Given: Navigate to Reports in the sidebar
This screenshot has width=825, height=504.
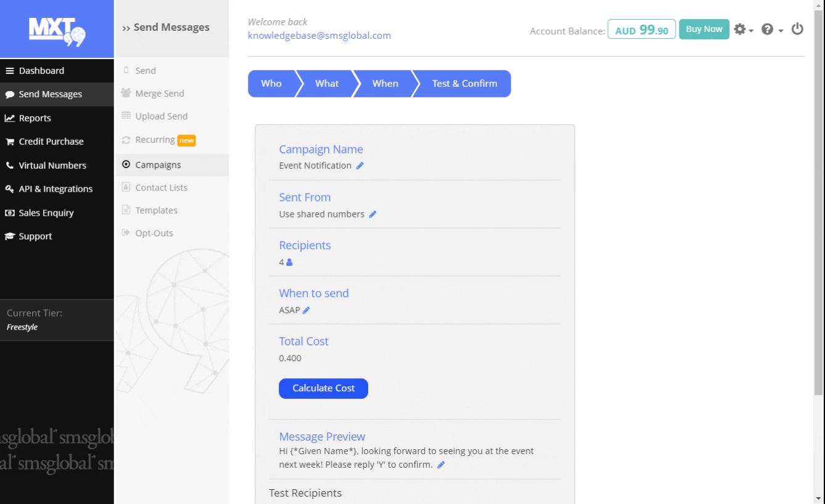Looking at the screenshot, I should (35, 118).
